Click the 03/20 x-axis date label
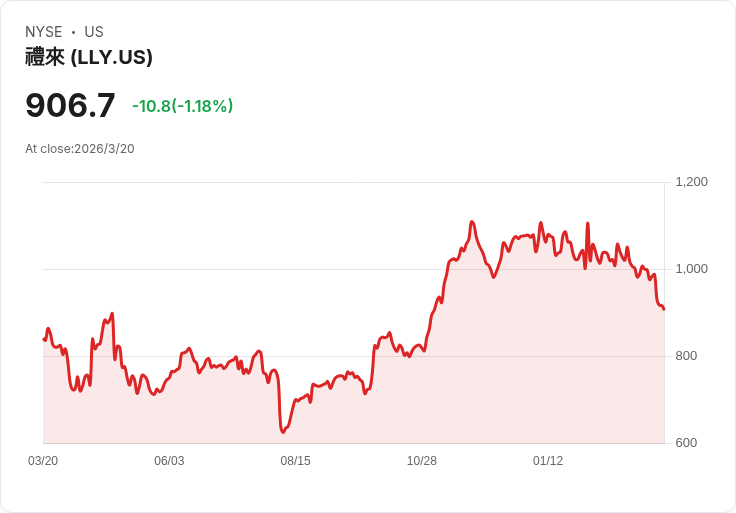 point(43,461)
